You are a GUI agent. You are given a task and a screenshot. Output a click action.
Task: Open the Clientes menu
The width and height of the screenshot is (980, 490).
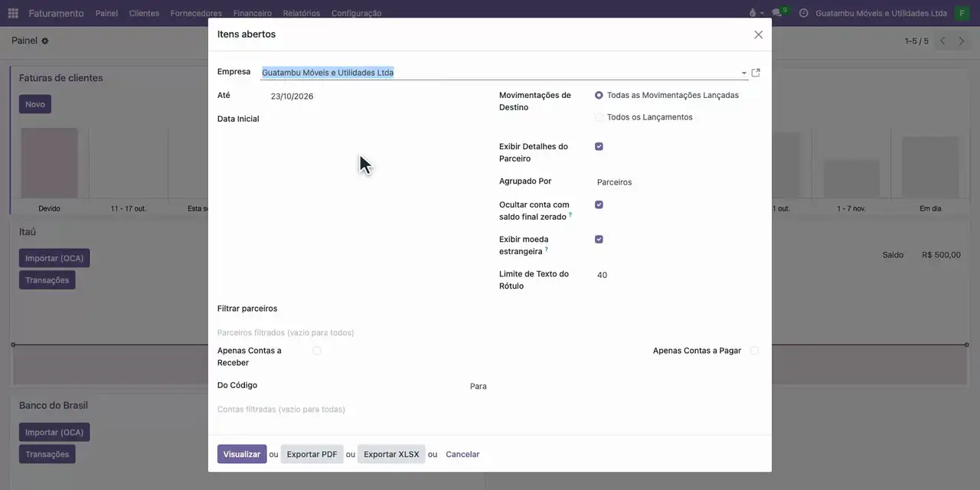[144, 13]
